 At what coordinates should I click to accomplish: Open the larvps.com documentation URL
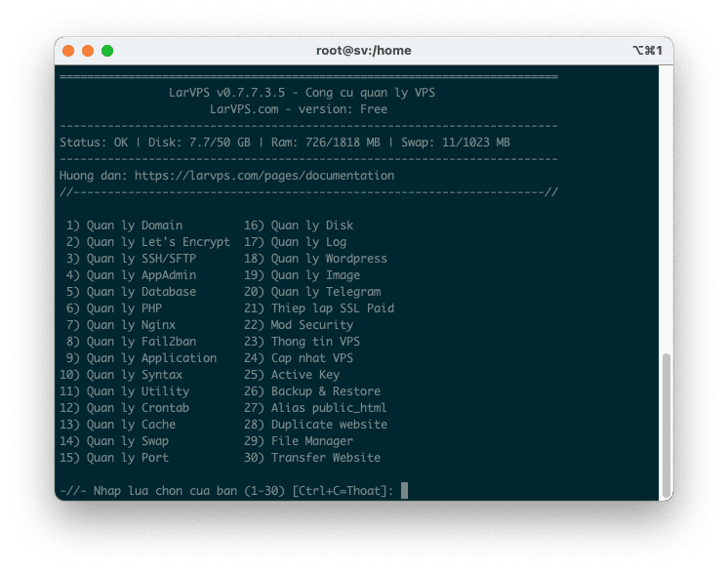263,176
